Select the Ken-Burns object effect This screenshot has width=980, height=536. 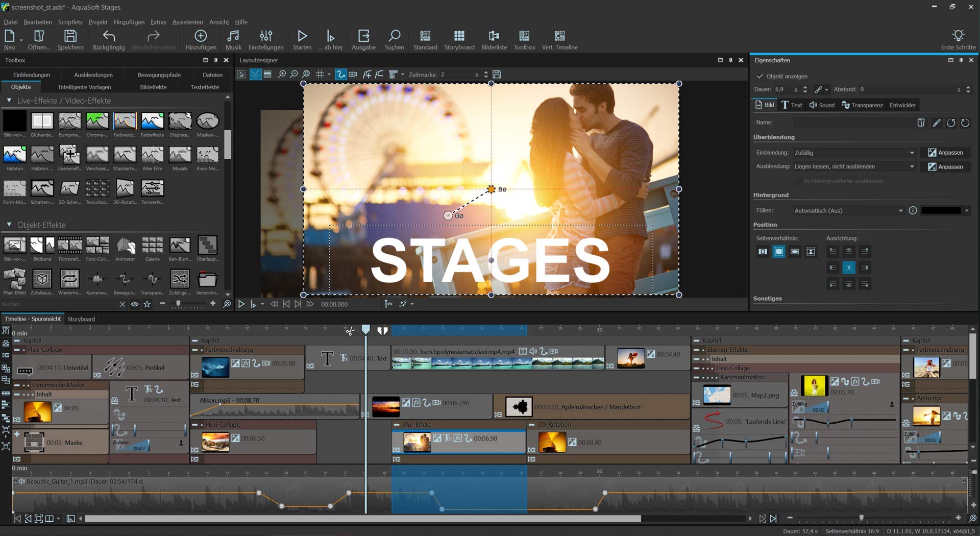pos(180,246)
